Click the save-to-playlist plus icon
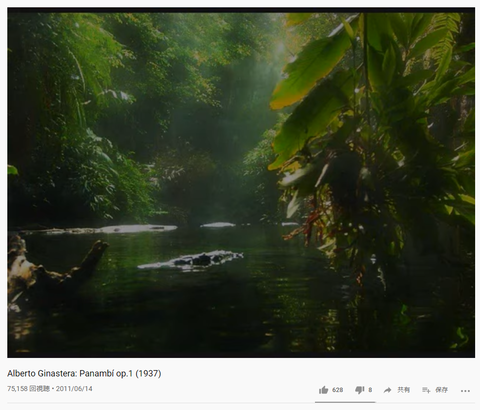Viewport: 480px width, 410px height. pyautogui.click(x=426, y=390)
